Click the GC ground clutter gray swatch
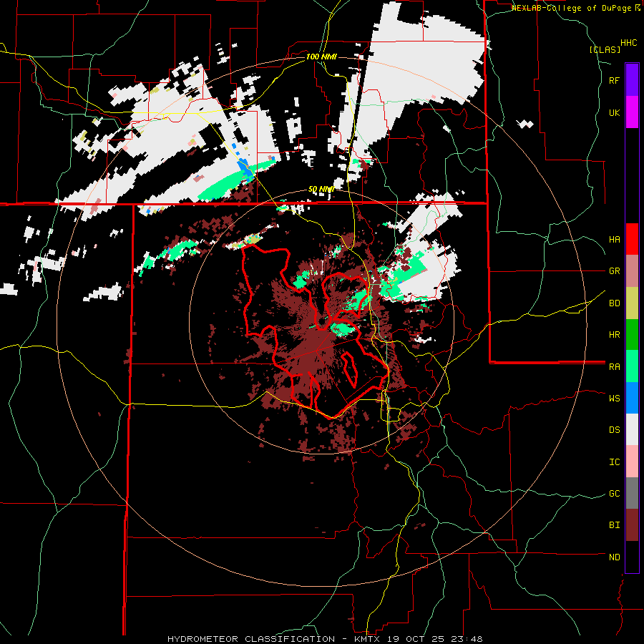The image size is (644, 644). coord(632,493)
